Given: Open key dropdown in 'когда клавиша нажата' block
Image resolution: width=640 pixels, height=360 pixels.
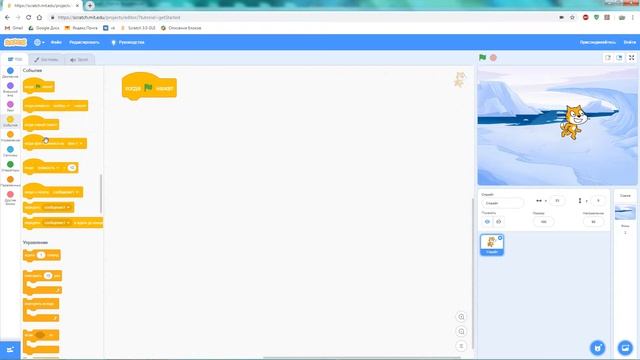Looking at the screenshot, I should [61, 106].
